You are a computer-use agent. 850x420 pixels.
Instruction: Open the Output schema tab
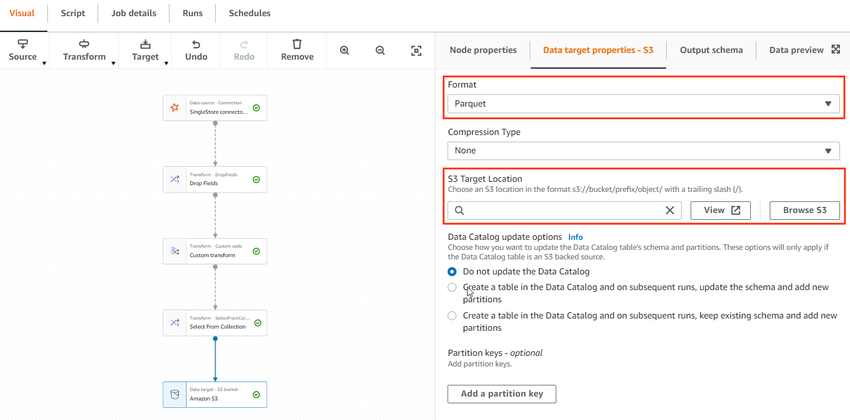[x=711, y=50]
